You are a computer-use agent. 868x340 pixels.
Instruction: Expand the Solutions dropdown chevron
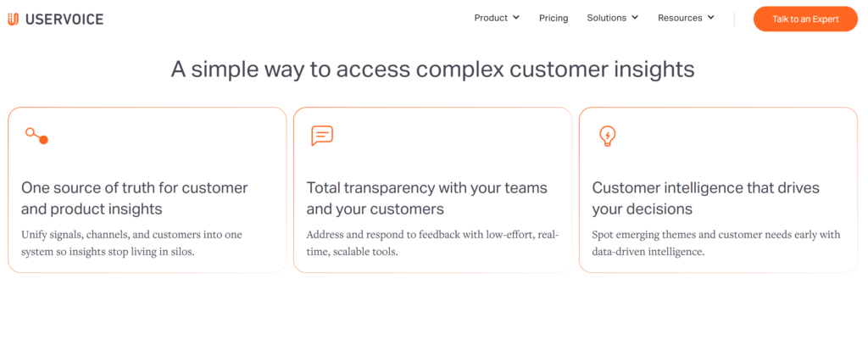tap(635, 18)
